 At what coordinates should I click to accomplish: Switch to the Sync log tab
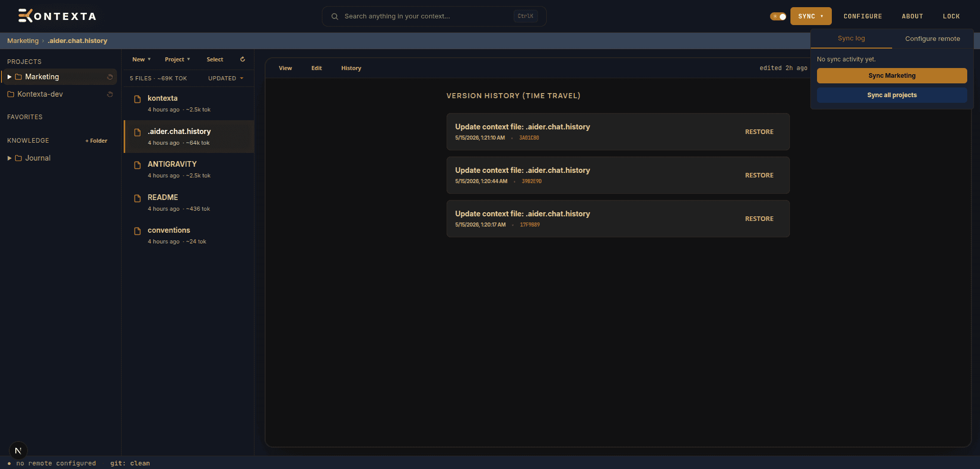click(851, 38)
